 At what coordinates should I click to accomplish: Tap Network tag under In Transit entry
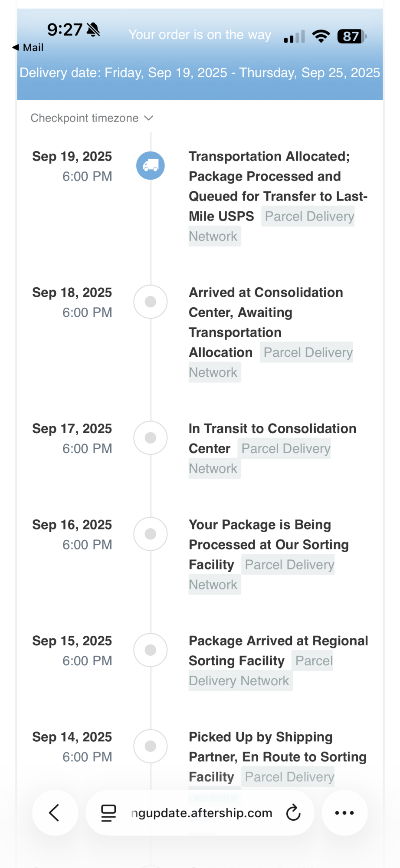[x=213, y=469]
